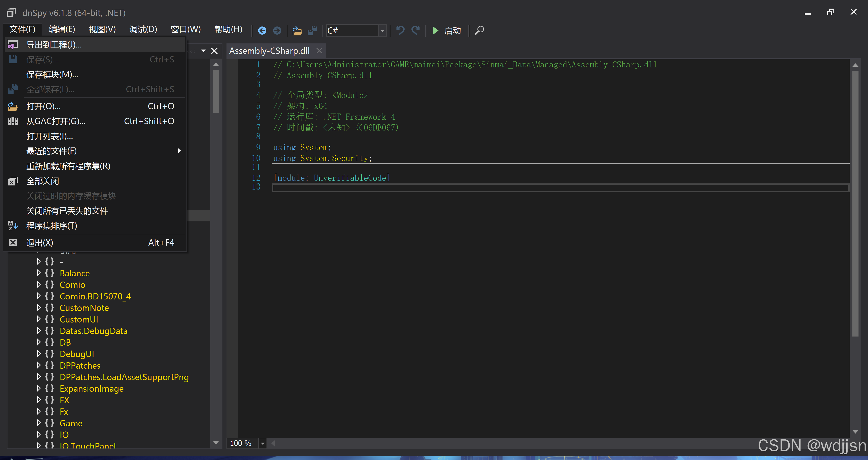This screenshot has height=460, width=868.
Task: Expand the DPPatches namespace node
Action: [x=38, y=365]
